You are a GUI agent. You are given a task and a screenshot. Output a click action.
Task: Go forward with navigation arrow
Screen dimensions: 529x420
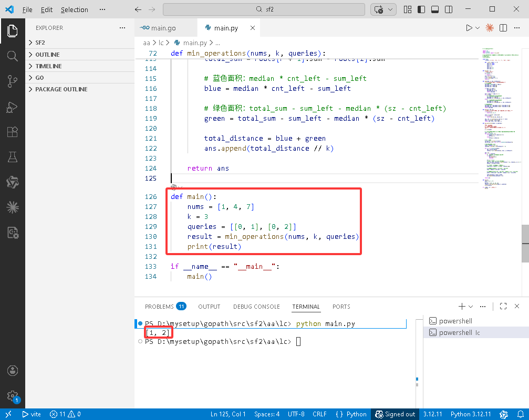[x=152, y=9]
